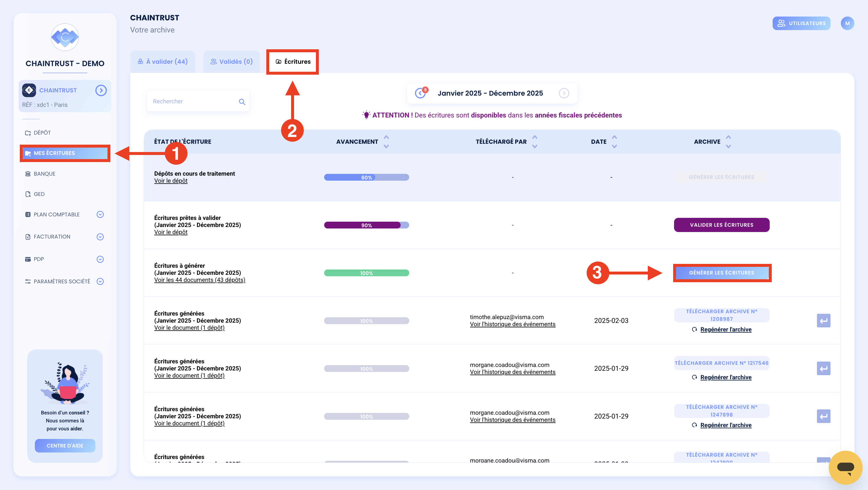The width and height of the screenshot is (868, 490).
Task: Open Voir le document link for archive 1208987
Action: 189,328
